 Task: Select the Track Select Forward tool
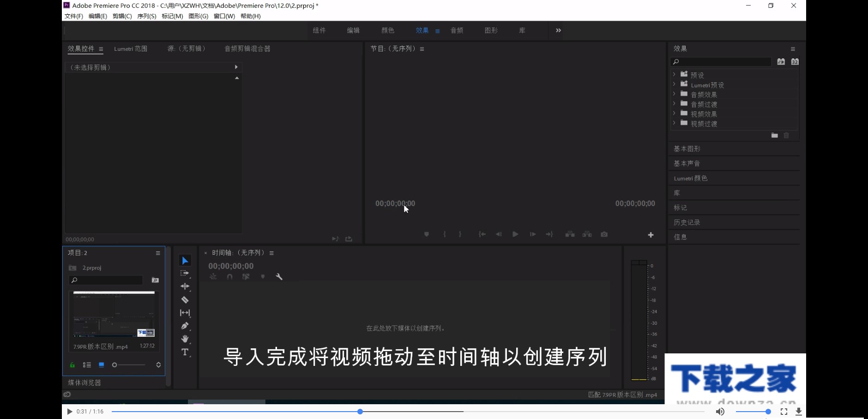click(x=185, y=273)
